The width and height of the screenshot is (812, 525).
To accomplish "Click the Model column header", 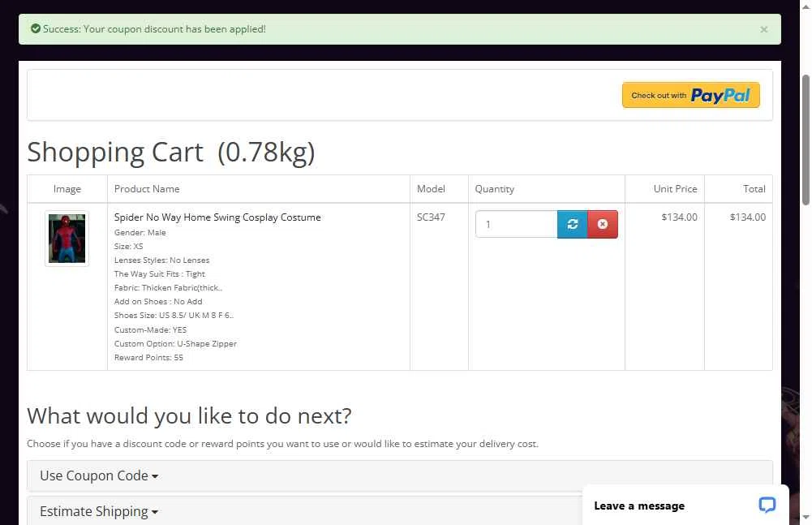I will pos(431,189).
